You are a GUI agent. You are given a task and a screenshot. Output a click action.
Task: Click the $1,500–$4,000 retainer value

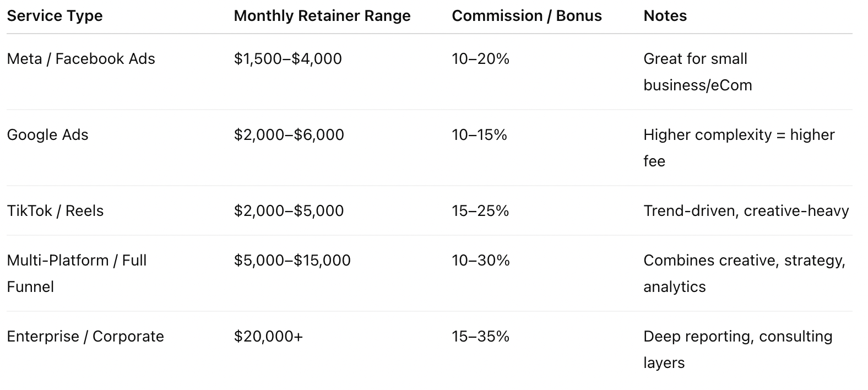click(x=287, y=59)
